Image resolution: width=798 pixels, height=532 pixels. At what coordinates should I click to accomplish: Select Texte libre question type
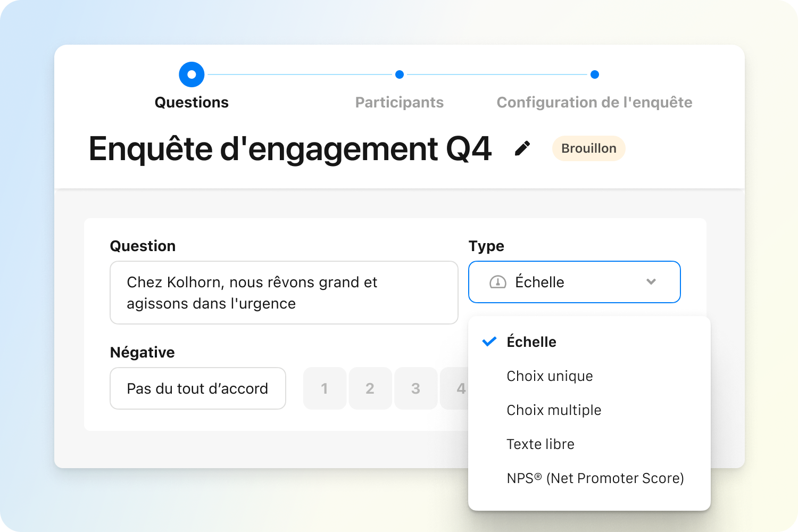[589, 444]
